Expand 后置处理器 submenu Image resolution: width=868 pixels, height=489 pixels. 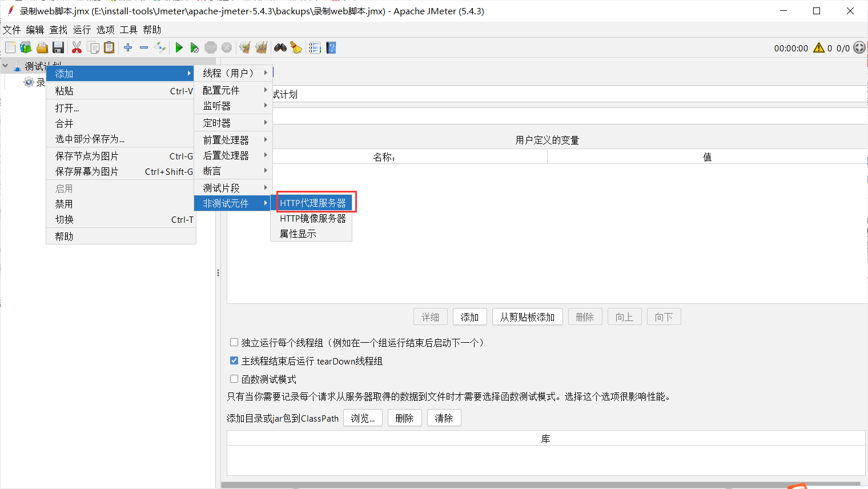coord(233,155)
